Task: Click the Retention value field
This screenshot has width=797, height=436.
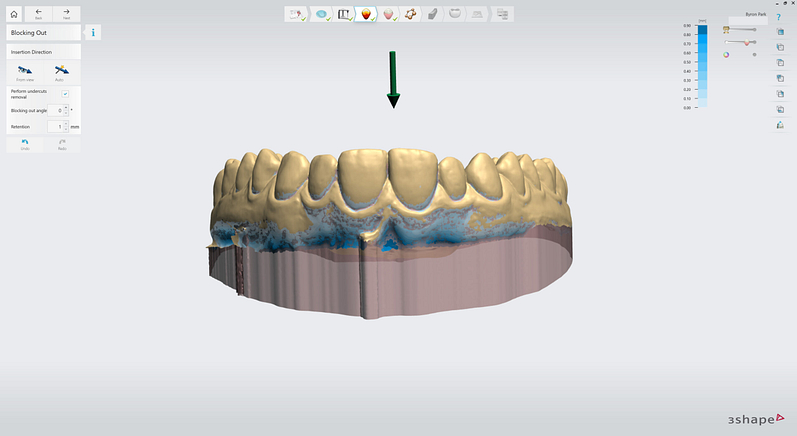Action: 58,127
